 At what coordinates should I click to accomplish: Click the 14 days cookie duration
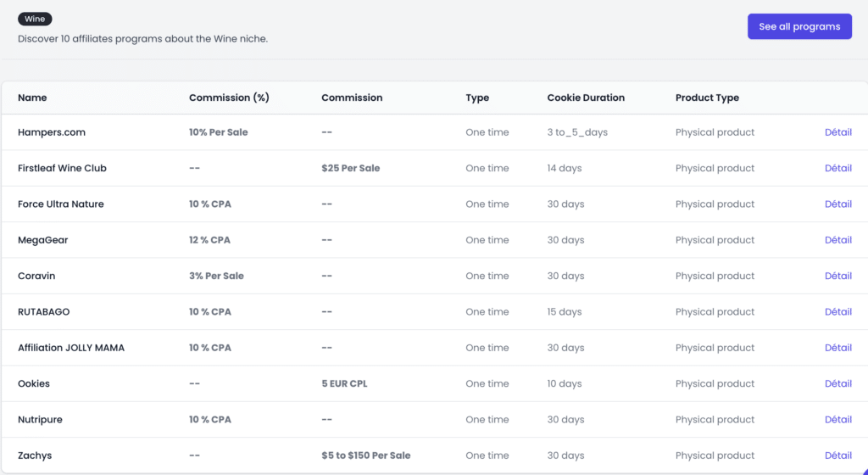pos(564,168)
